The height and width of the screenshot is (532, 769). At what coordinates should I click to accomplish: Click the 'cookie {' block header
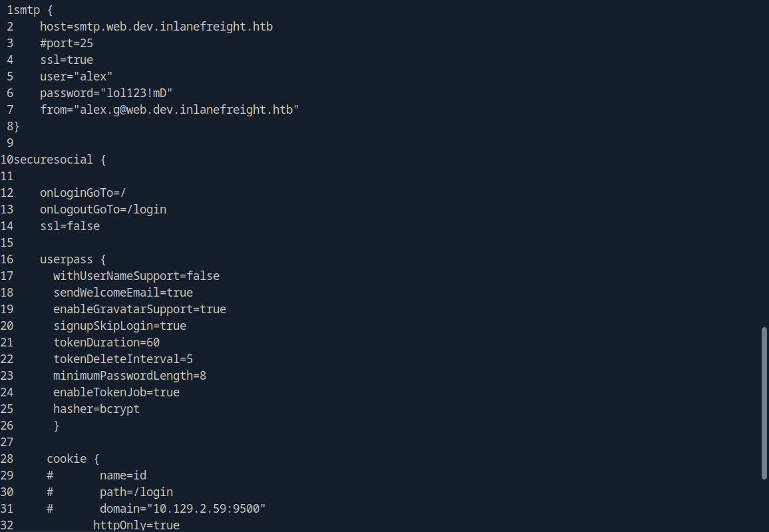click(x=73, y=459)
